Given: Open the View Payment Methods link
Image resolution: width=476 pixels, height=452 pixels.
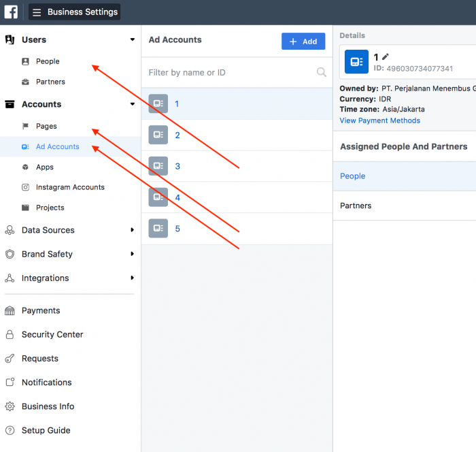Looking at the screenshot, I should point(379,120).
